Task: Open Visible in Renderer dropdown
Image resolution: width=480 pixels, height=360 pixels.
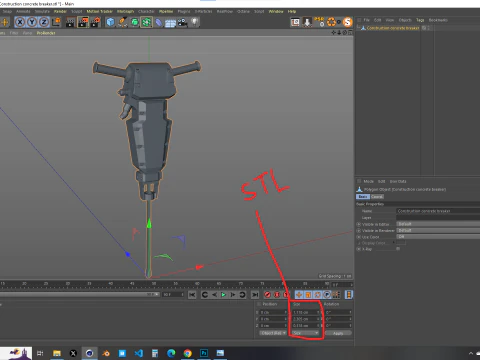Action: pos(438,230)
